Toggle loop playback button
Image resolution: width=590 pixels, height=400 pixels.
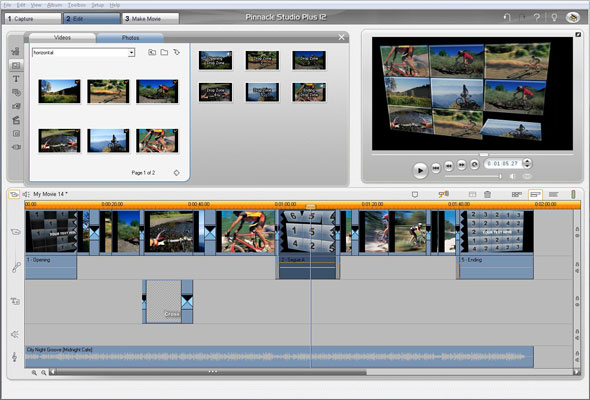pyautogui.click(x=474, y=164)
